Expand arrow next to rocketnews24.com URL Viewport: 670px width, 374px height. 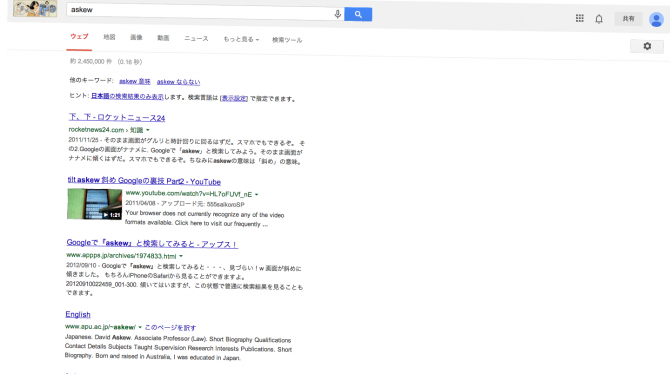tap(148, 130)
